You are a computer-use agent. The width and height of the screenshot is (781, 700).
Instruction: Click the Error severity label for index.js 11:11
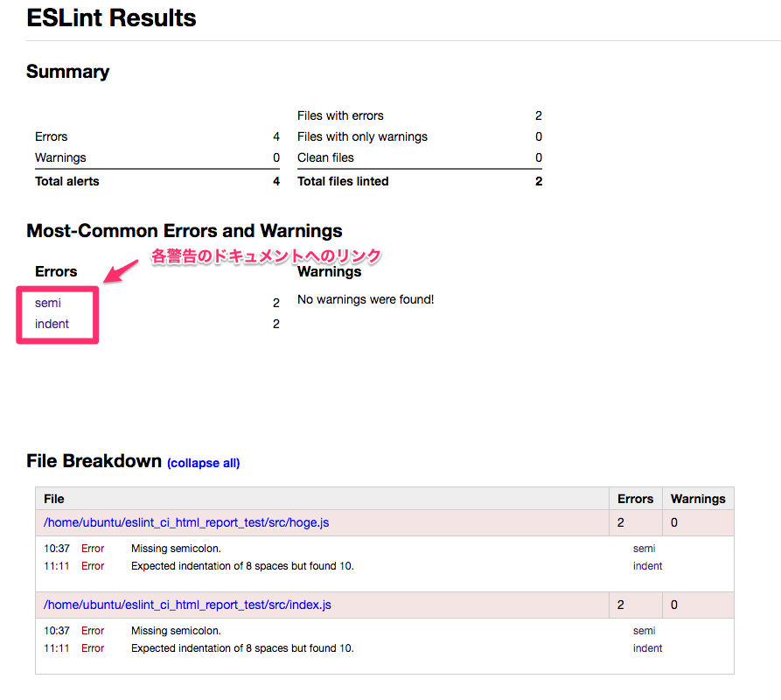point(93,648)
